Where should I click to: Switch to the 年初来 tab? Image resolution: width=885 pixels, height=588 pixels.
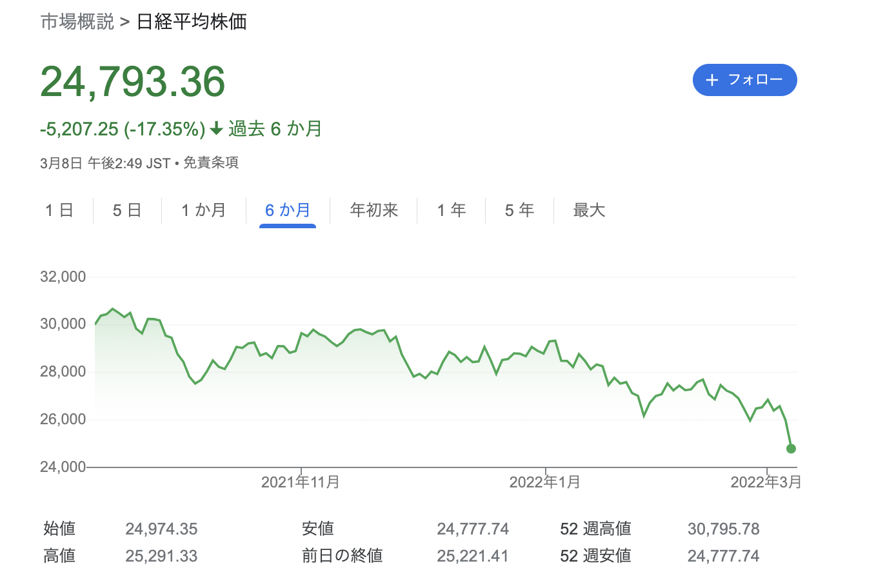coord(374,210)
